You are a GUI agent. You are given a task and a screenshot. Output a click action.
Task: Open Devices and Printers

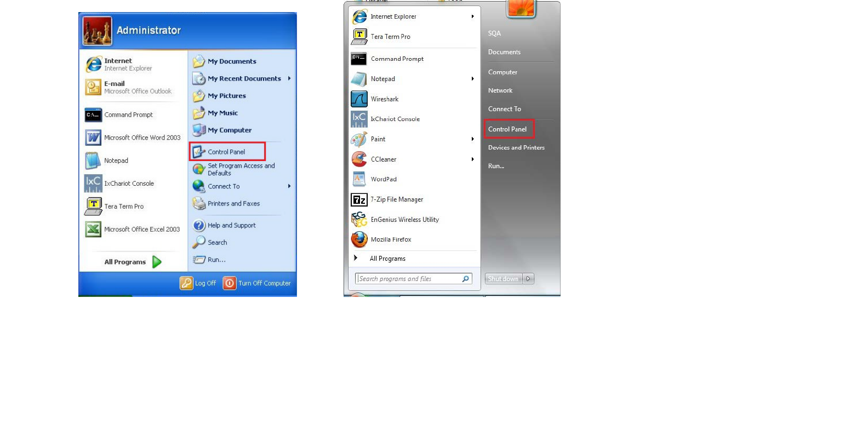coord(516,147)
